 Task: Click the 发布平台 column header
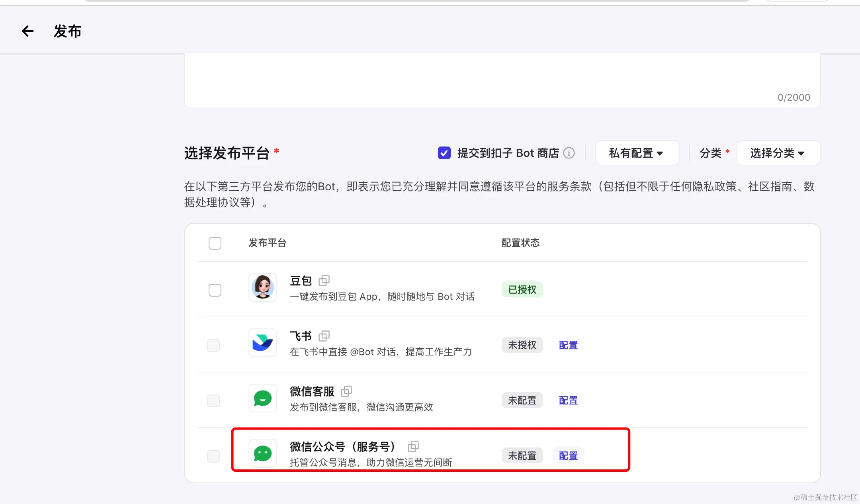pos(268,243)
